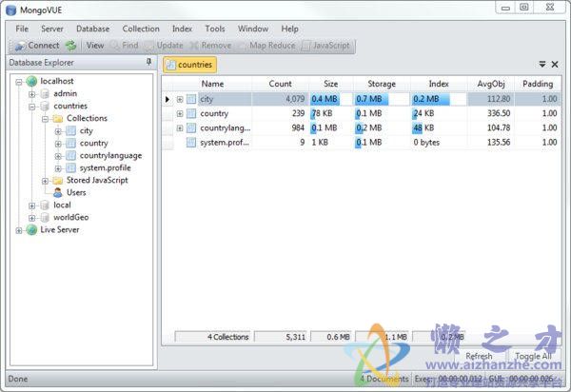The image size is (571, 392).
Task: Open the Window menu
Action: pos(253,29)
